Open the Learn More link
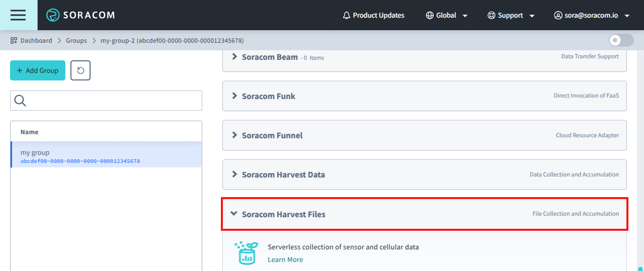 click(x=285, y=259)
